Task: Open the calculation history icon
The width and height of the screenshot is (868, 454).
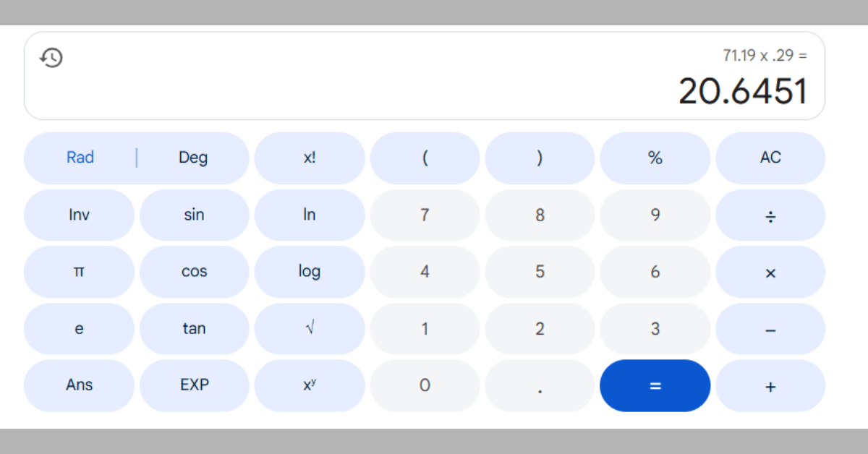Action: [51, 58]
